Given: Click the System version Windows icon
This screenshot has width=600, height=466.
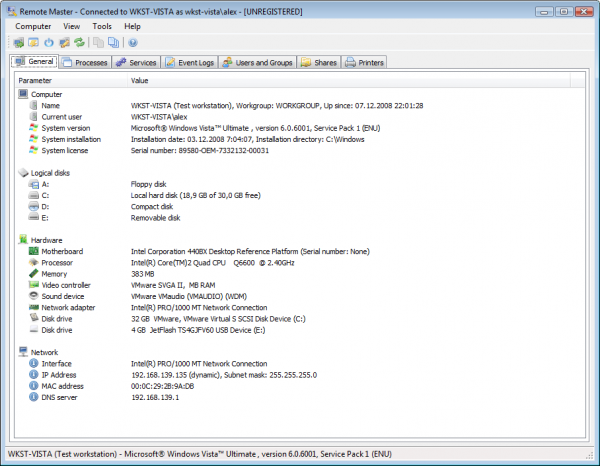Looking at the screenshot, I should point(34,127).
